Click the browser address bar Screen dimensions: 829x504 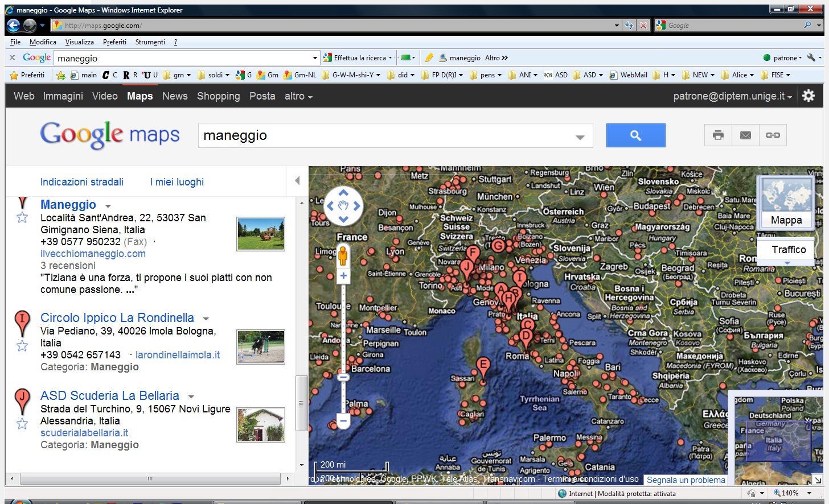click(x=336, y=25)
